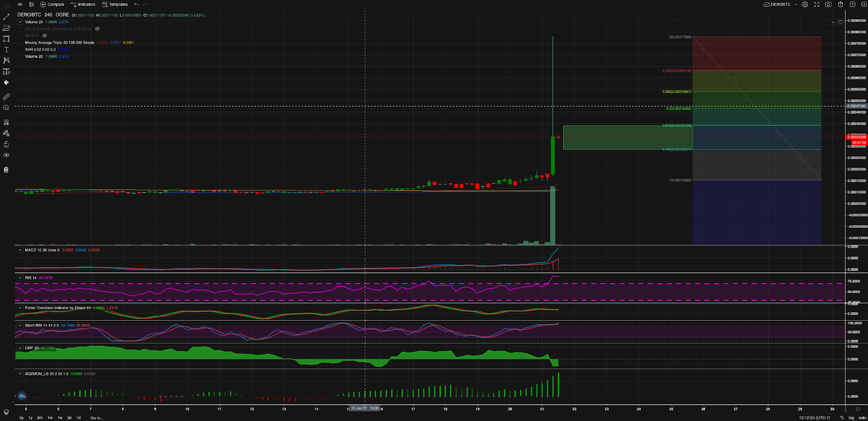The image size is (868, 421).
Task: Toggle hide all drawings eye icon
Action: click(7, 155)
